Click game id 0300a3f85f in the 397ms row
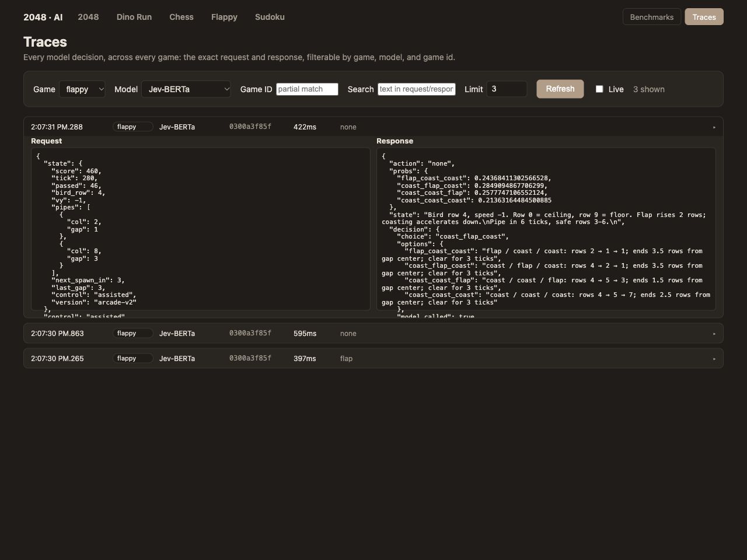This screenshot has height=560, width=747. point(250,358)
